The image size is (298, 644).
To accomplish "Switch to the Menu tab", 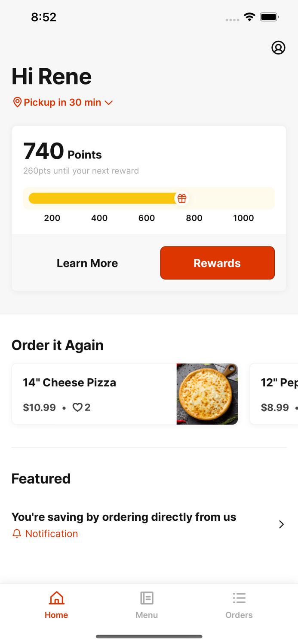I will click(x=147, y=605).
